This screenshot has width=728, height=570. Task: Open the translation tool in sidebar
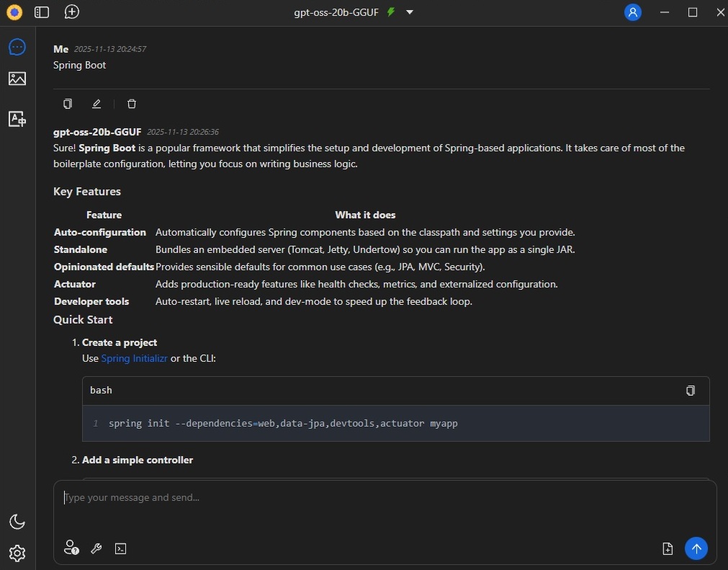pos(17,119)
